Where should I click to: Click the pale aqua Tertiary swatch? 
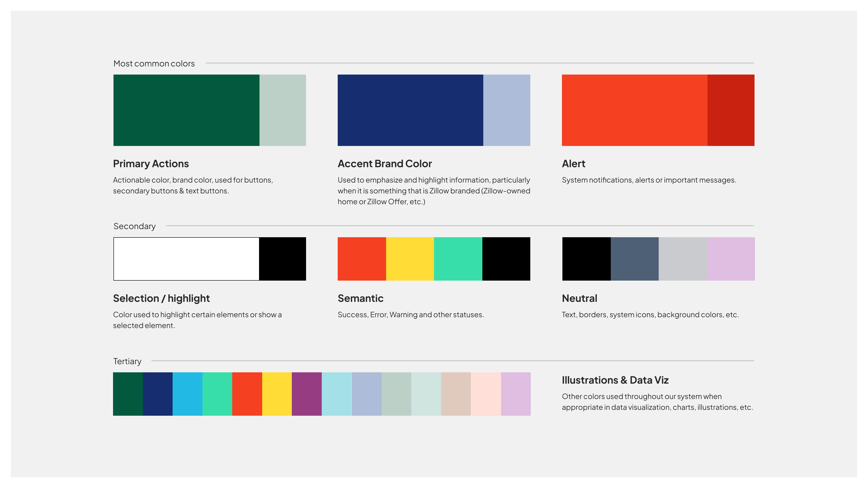coord(337,394)
